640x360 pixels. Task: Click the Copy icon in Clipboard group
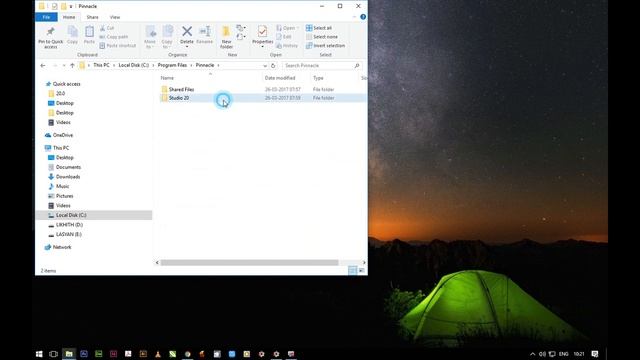click(72, 31)
